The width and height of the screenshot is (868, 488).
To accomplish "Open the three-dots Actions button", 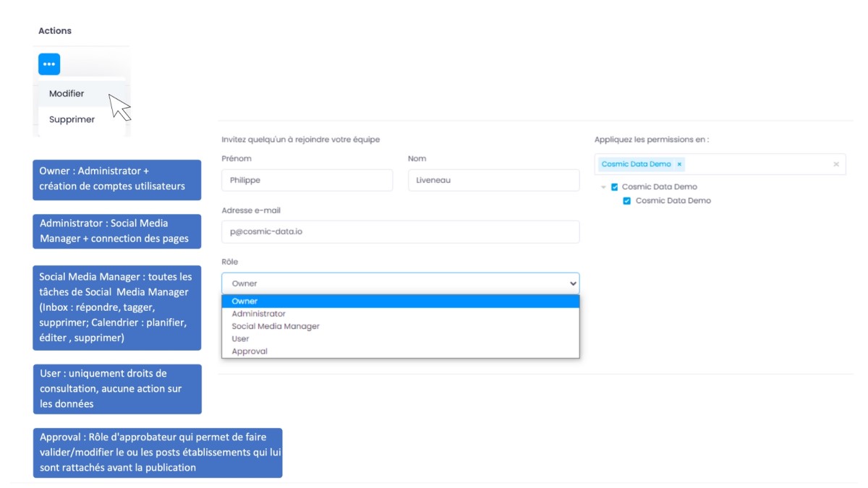I will pos(49,64).
